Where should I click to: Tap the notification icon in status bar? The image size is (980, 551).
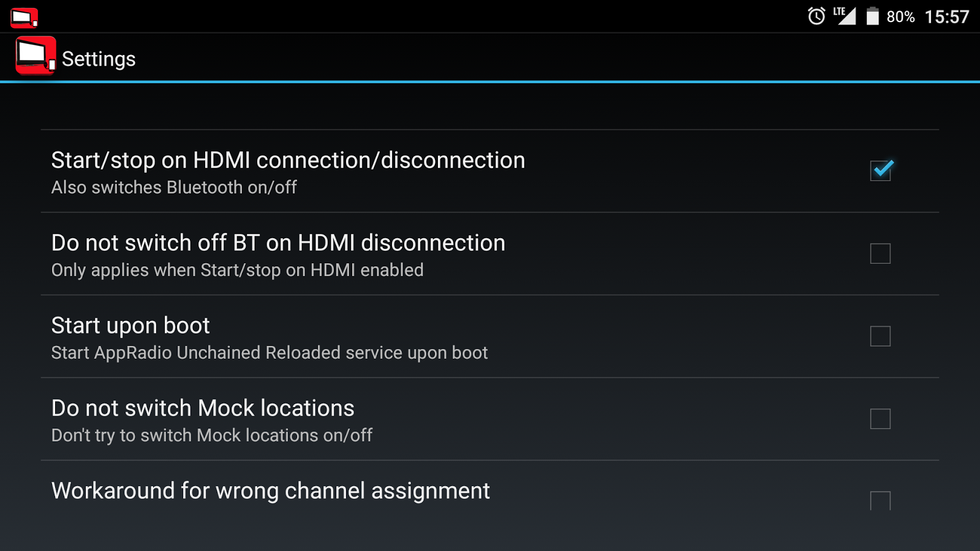[24, 17]
